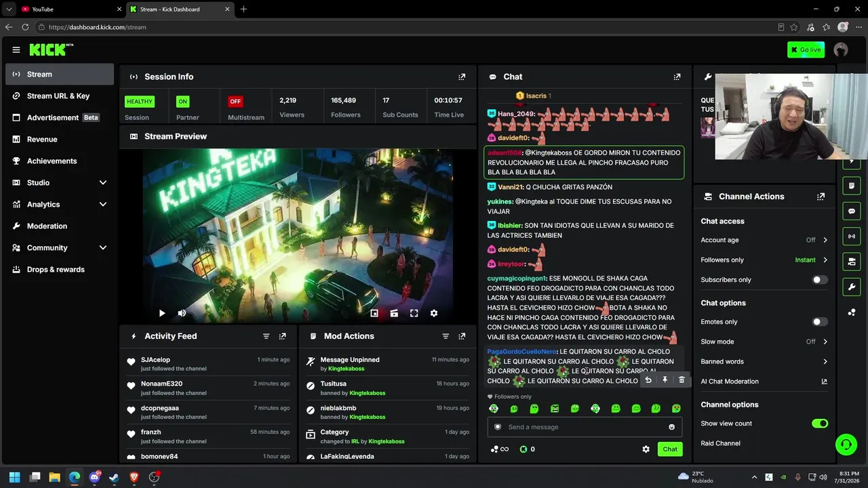Open Stream URL & Key page
The image size is (868, 488).
(60, 96)
